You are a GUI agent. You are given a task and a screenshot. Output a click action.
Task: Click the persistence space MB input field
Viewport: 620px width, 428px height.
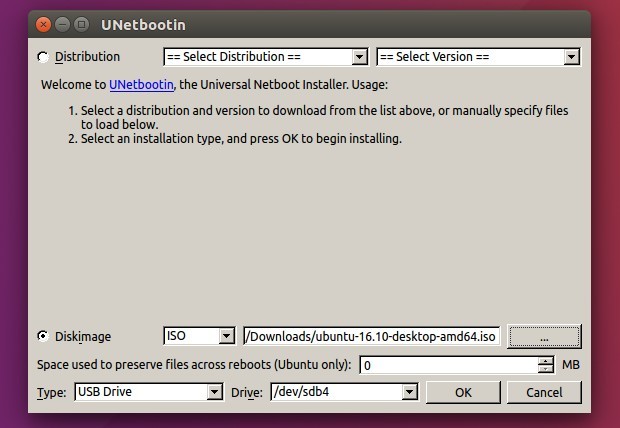[448, 365]
